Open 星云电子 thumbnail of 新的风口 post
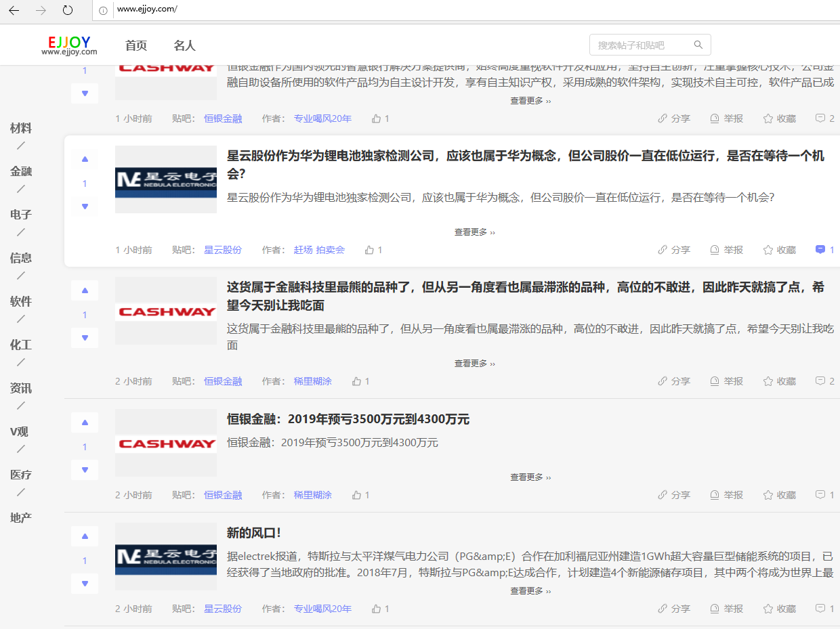Screen dimensions: 840x629 click(166, 557)
